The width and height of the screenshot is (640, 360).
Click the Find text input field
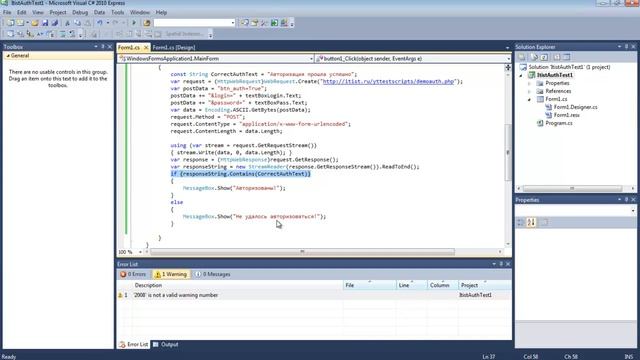tap(192, 23)
